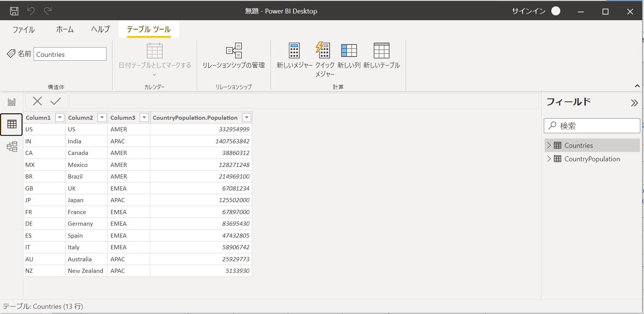Select the Countries table item
Image resolution: width=644 pixels, height=314 pixels.
click(x=592, y=145)
